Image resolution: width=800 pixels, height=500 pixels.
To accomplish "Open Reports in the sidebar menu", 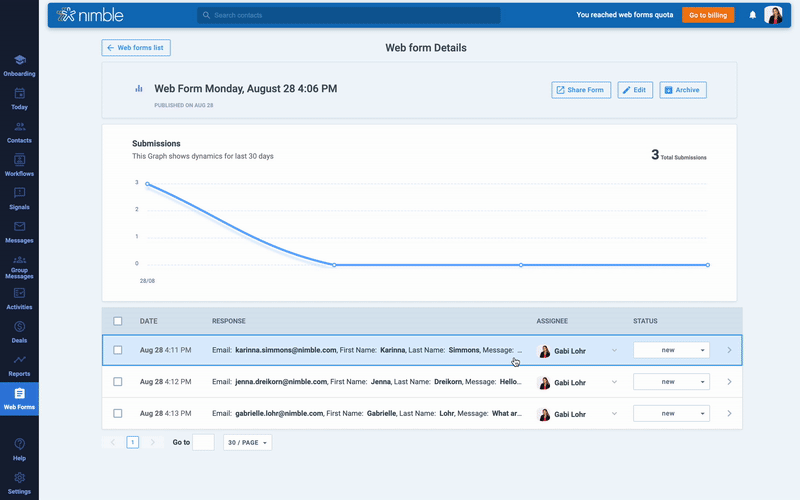I will click(x=19, y=364).
